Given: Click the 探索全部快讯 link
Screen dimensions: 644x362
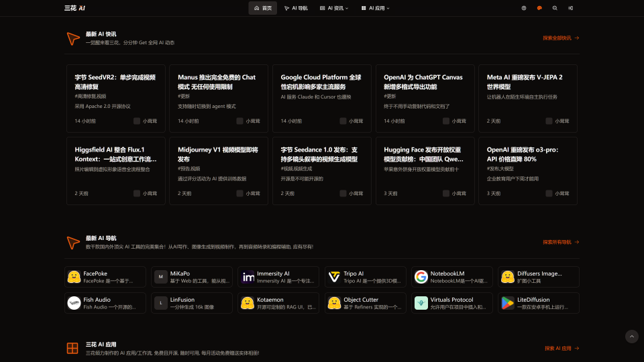Looking at the screenshot, I should 561,38.
